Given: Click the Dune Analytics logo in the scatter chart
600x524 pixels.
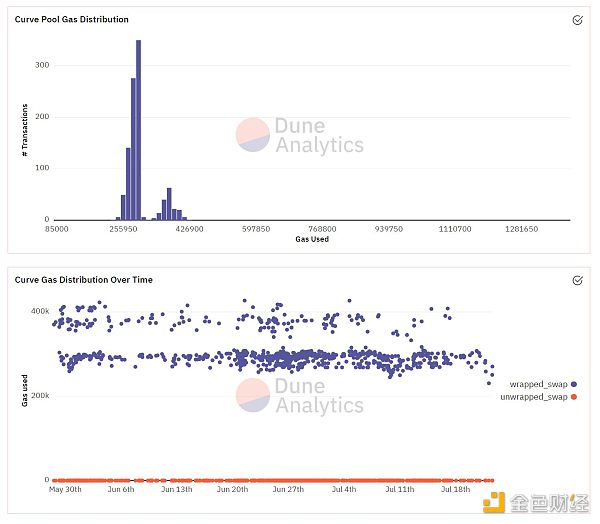Looking at the screenshot, I should [x=300, y=396].
